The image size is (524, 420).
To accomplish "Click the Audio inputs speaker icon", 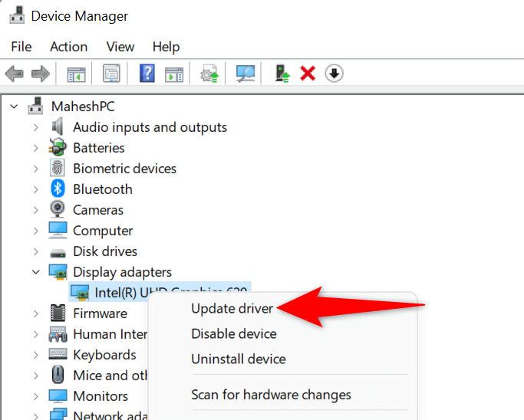I will pyautogui.click(x=58, y=126).
